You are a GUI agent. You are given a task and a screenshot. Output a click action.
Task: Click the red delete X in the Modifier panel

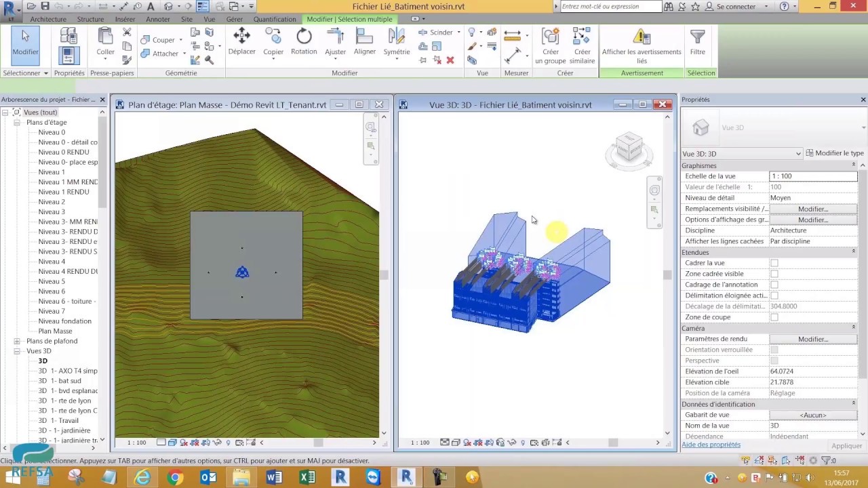[450, 60]
